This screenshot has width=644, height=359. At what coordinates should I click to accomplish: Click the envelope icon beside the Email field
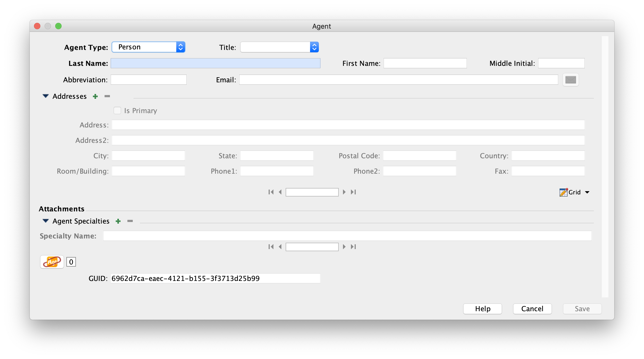pos(570,79)
